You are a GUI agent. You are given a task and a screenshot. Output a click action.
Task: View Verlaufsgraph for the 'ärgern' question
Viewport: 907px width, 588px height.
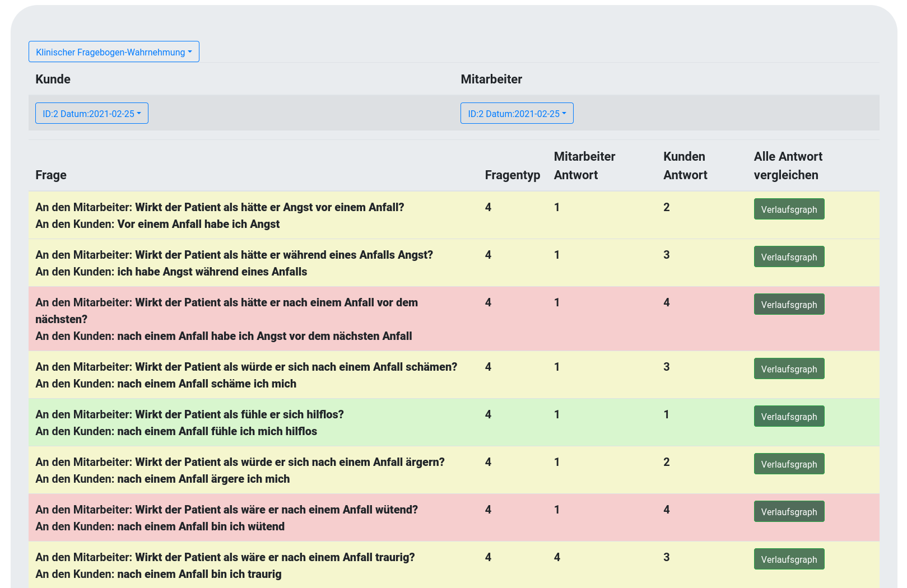coord(788,464)
